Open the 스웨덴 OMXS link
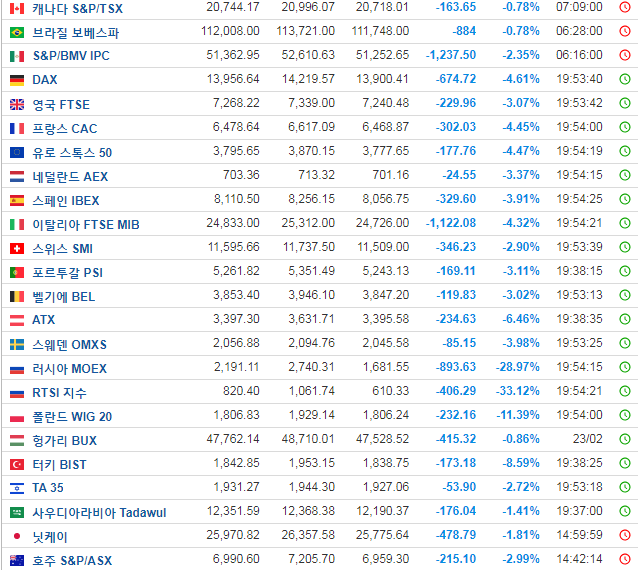The image size is (638, 570). point(70,345)
